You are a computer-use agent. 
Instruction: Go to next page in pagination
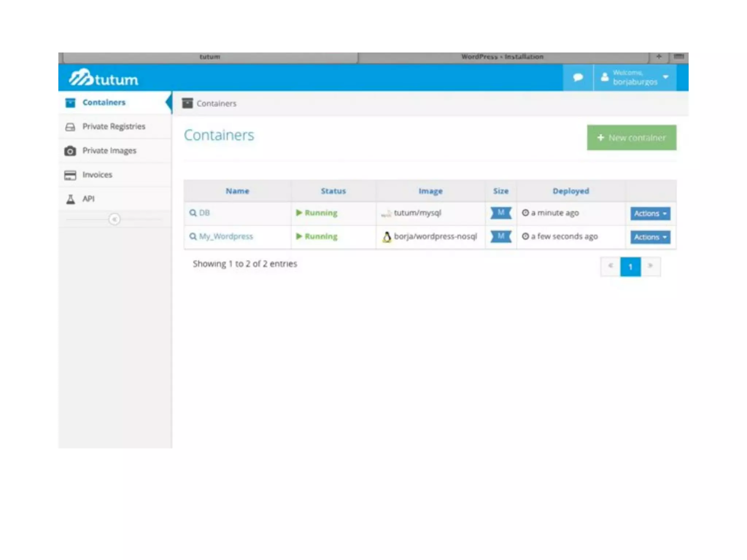coord(650,266)
